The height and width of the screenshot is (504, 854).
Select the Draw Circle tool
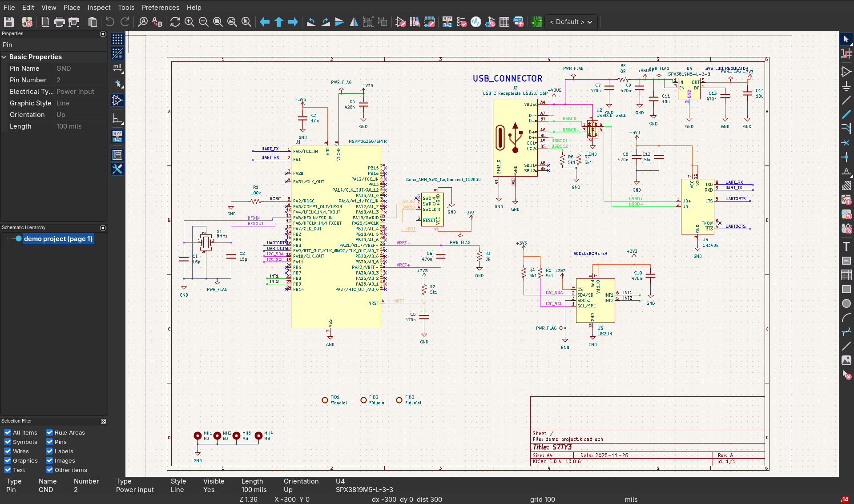(846, 303)
